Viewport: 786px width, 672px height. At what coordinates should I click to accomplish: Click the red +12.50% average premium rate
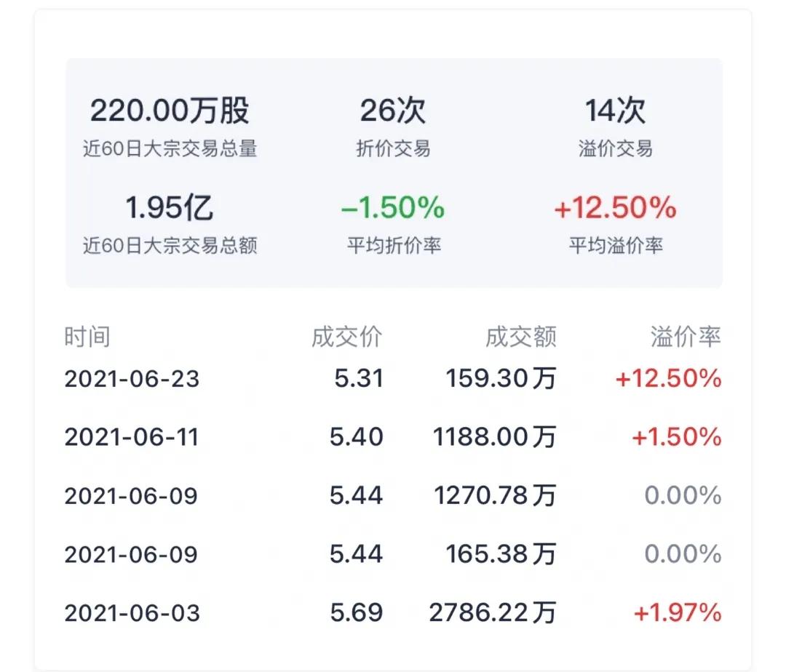[615, 209]
